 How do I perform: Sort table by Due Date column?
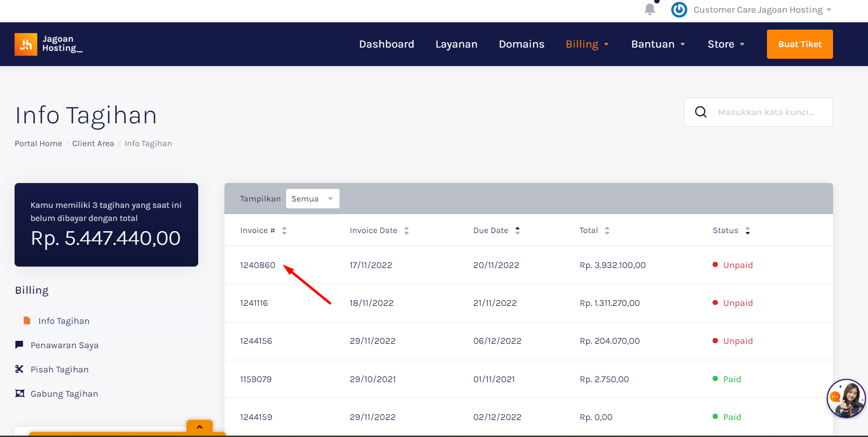click(x=517, y=231)
